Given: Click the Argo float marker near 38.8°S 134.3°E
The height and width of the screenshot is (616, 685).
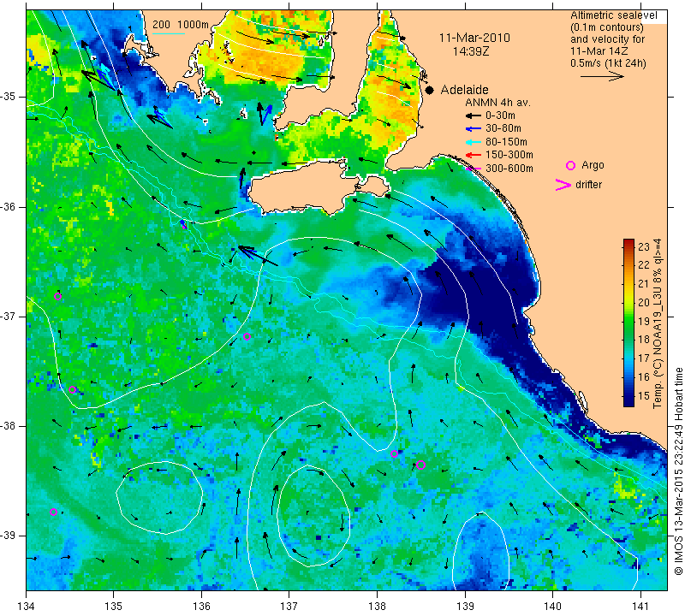Looking at the screenshot, I should [x=53, y=512].
